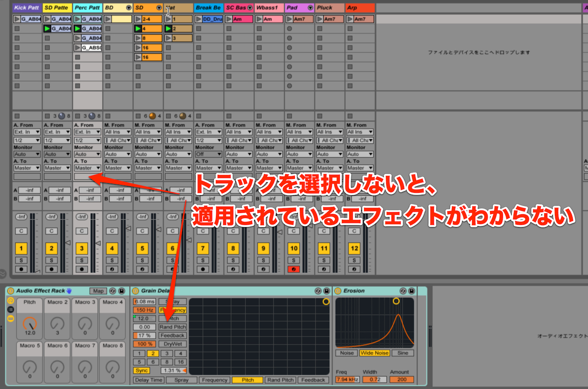Viewport: 588px width, 389px height.
Task: Save the Grain Delay preset
Action: tap(326, 291)
